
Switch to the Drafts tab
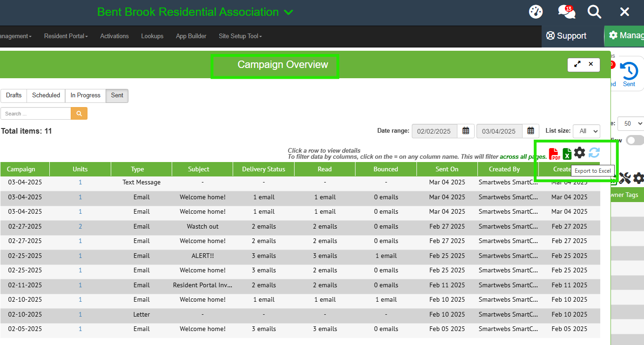pos(14,95)
